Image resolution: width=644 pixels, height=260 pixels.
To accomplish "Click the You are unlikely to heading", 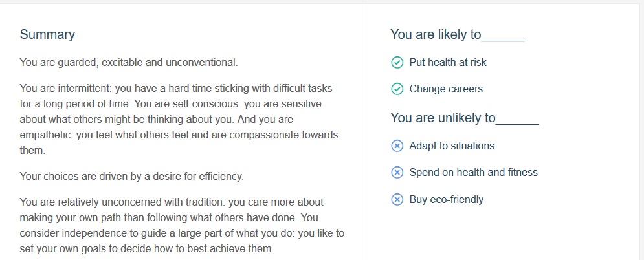I will tap(464, 118).
